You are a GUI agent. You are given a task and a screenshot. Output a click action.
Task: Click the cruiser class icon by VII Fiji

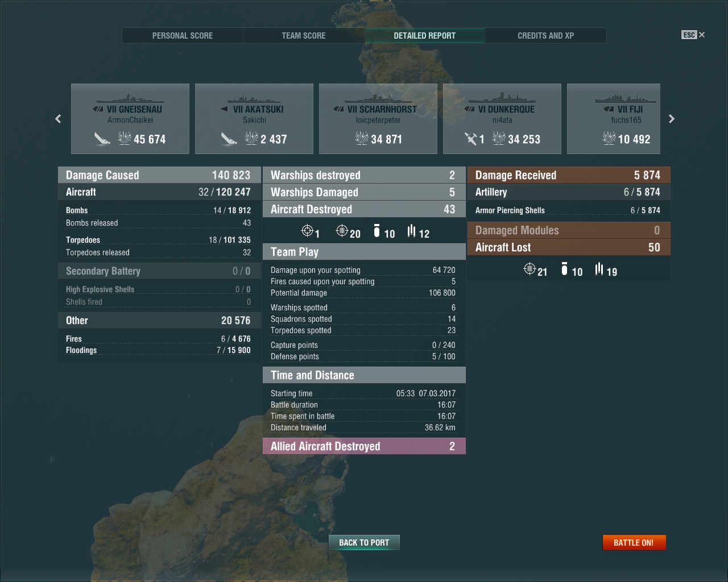(x=609, y=109)
